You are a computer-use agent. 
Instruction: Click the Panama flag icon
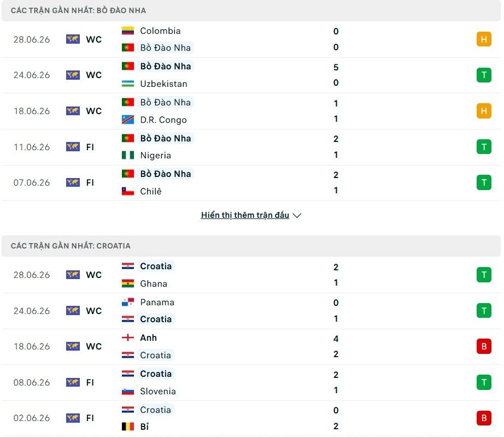127,302
